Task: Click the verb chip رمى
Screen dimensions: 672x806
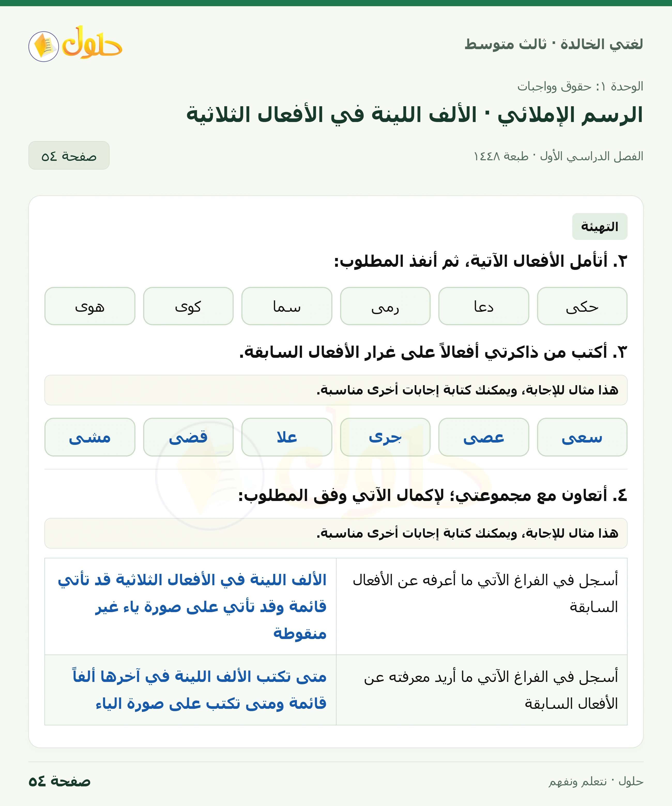Action: 385,306
